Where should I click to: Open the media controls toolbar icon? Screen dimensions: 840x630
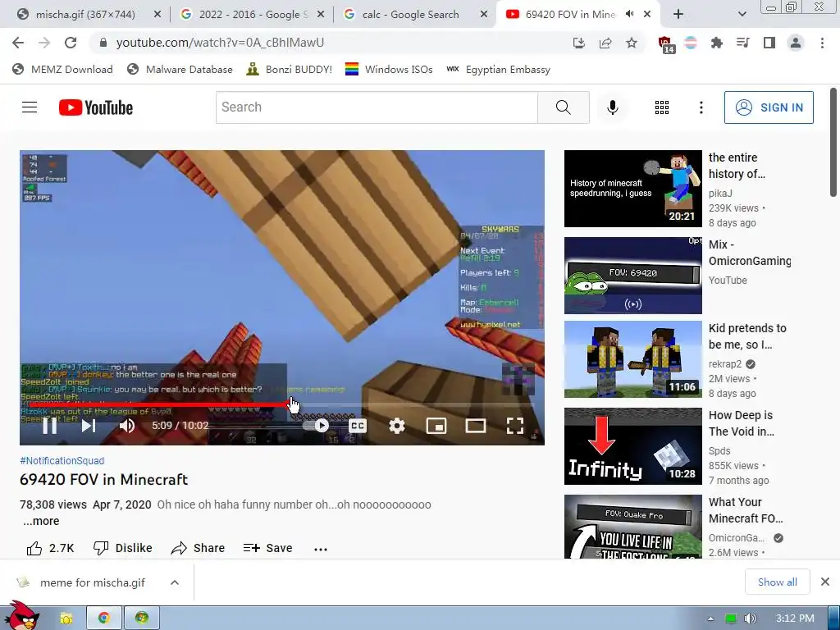click(x=743, y=43)
